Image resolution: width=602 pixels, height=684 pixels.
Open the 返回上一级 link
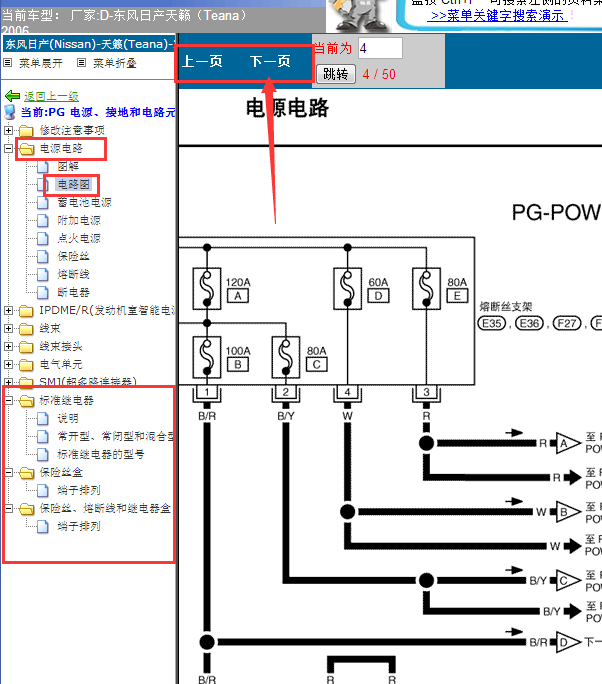(51, 96)
